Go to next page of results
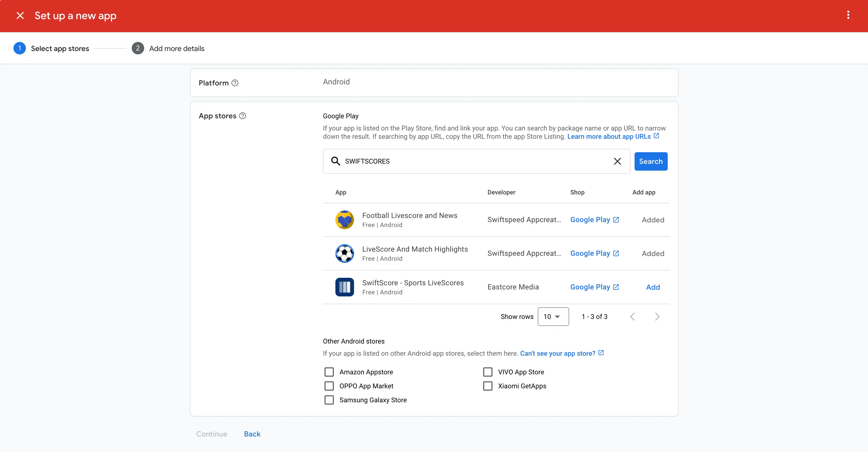The height and width of the screenshot is (452, 868). pos(657,317)
